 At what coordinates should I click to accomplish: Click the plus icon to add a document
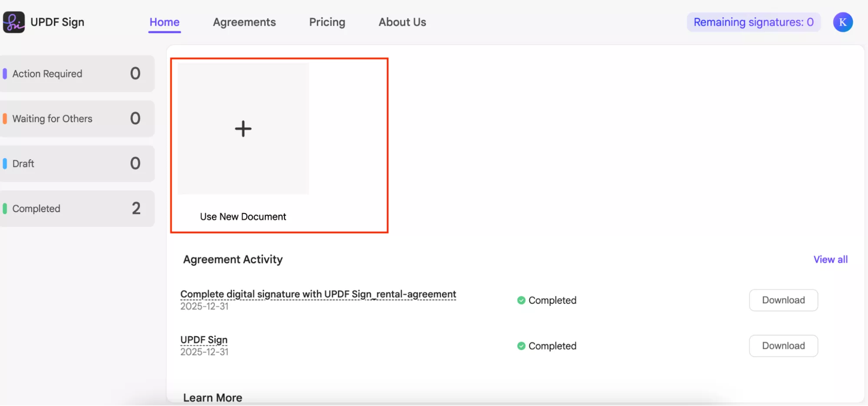243,128
